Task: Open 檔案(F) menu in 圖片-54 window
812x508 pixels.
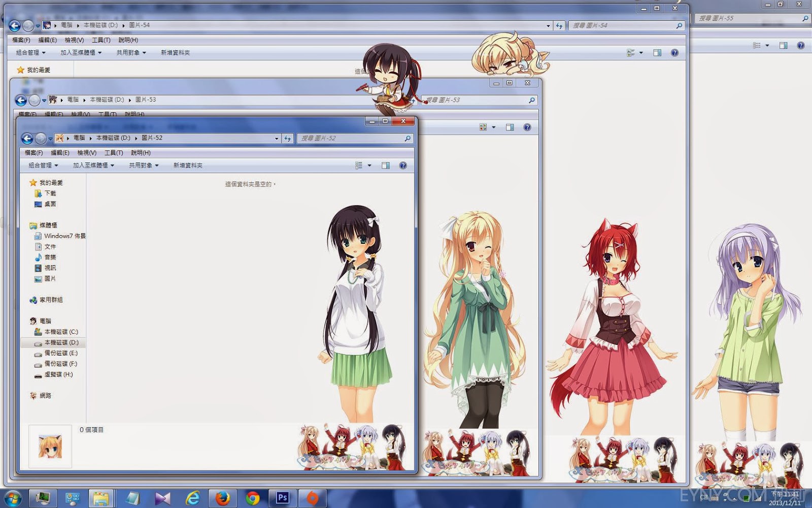Action: coord(21,40)
